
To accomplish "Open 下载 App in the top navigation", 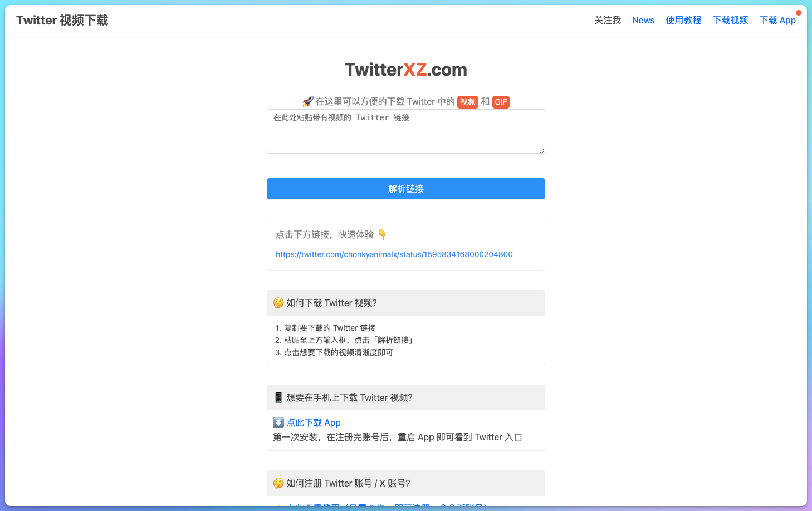I will (x=777, y=21).
